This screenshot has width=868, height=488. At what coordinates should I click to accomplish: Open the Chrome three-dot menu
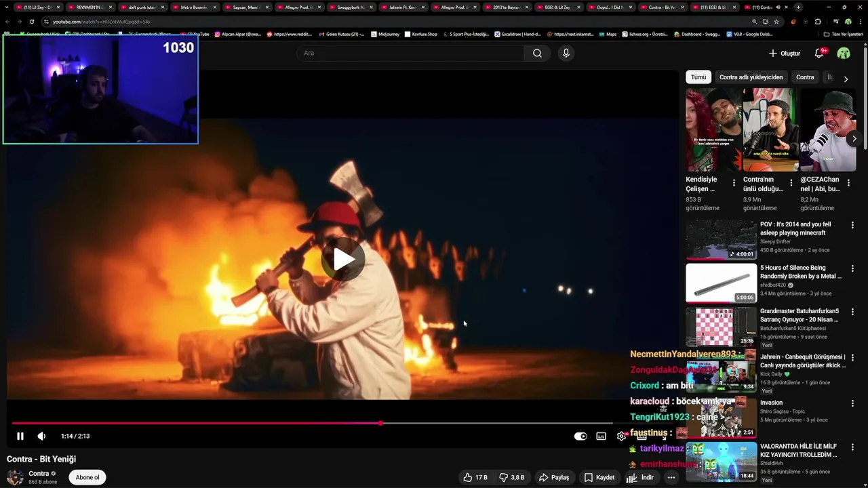pos(860,22)
